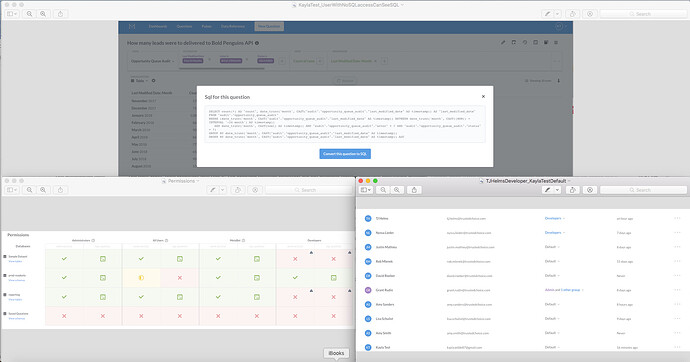Toggle Administrators data access for Sample Dataset
The height and width of the screenshot is (362, 690).
(x=64, y=259)
